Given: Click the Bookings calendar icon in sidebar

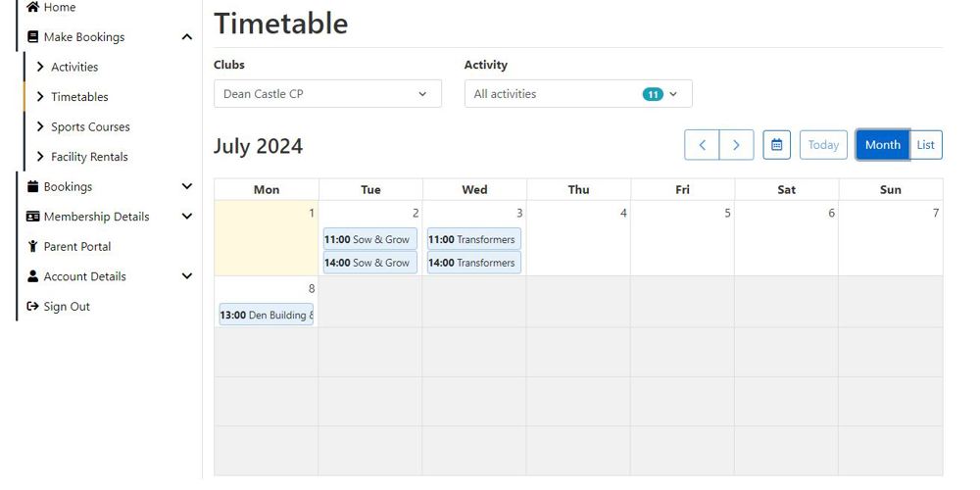Looking at the screenshot, I should pyautogui.click(x=32, y=186).
